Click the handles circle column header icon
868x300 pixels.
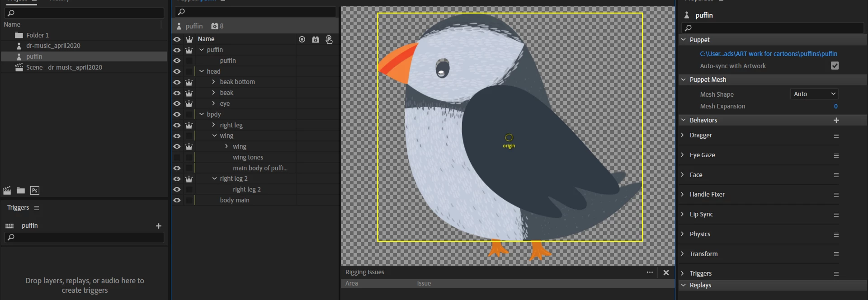click(302, 39)
